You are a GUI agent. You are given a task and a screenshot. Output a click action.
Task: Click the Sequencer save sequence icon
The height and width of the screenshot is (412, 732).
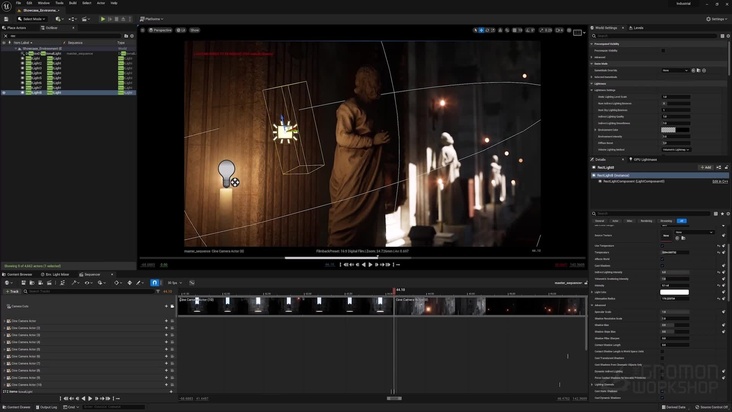(23, 283)
